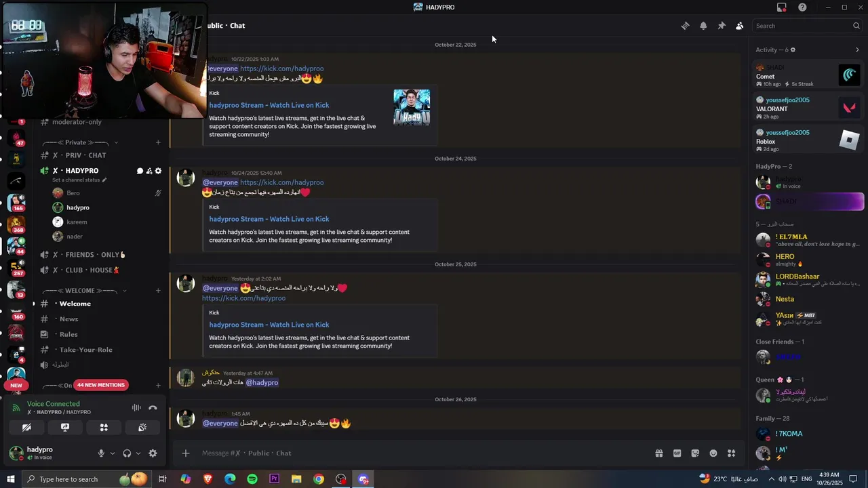
Task: Open Activity settings gear
Action: tap(793, 49)
